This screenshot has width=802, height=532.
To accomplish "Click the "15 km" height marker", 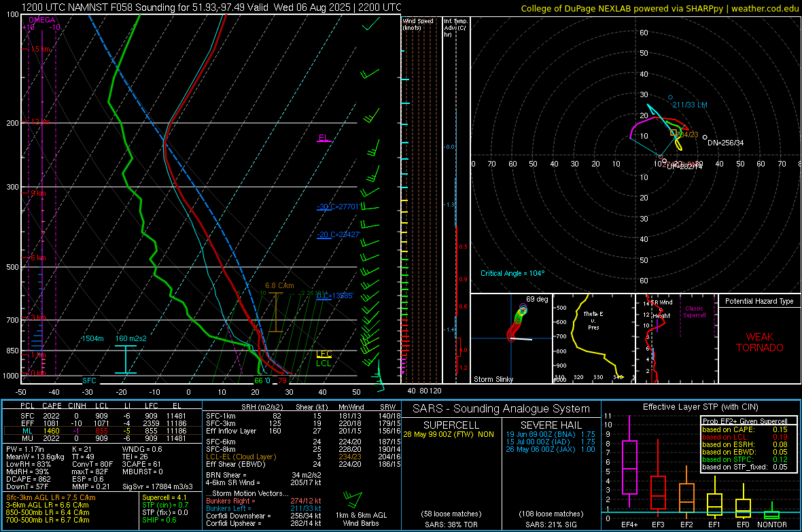I will tap(40, 49).
